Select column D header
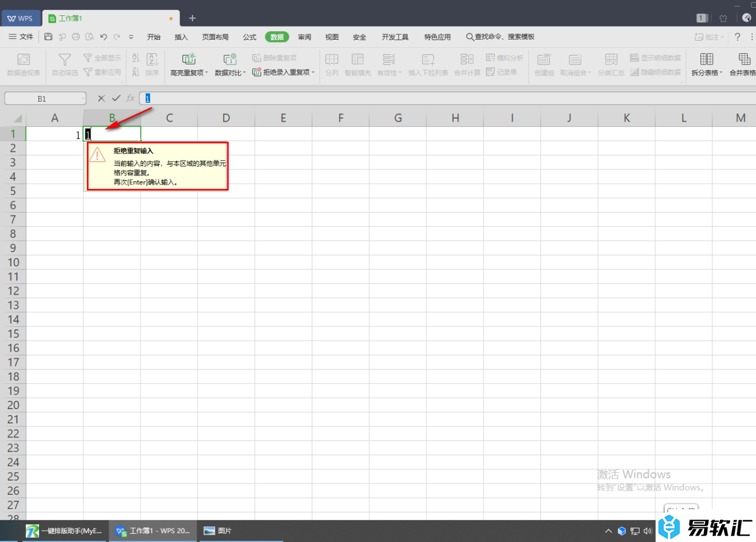This screenshot has height=542, width=756. coord(226,118)
